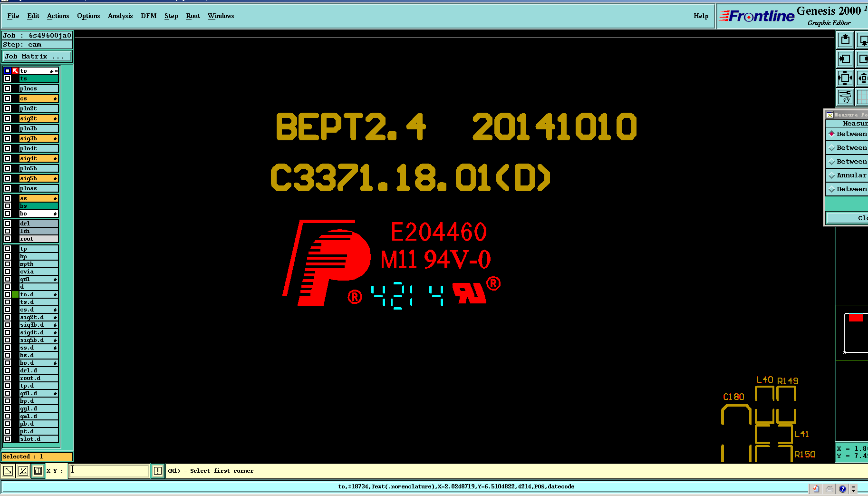The image size is (868, 496).
Task: Open the Rout menu
Action: pyautogui.click(x=193, y=16)
